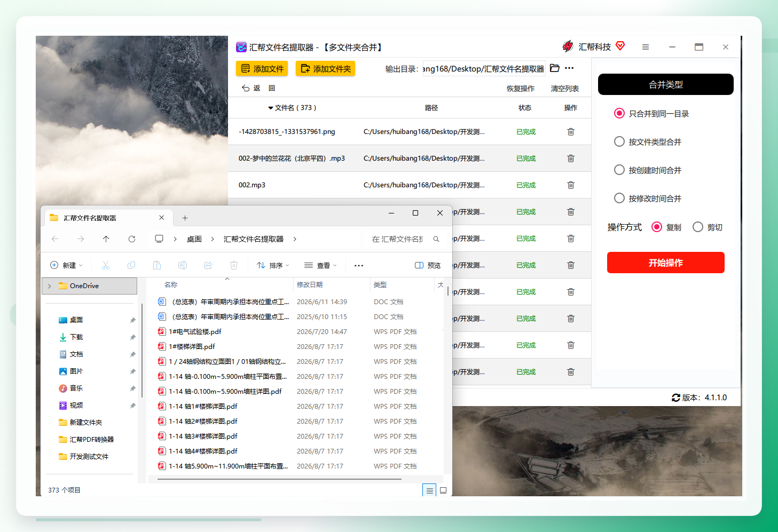
Task: Switch Explorer to large thumbnails view icon
Action: (443, 490)
